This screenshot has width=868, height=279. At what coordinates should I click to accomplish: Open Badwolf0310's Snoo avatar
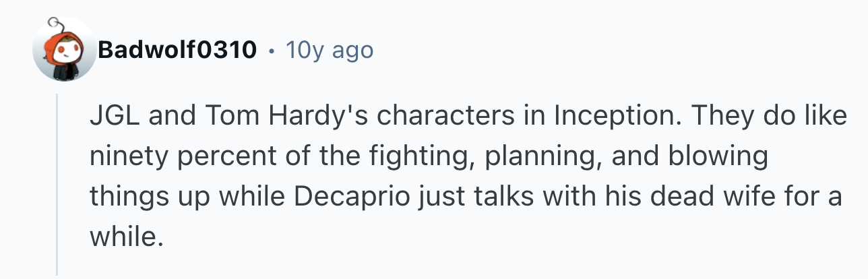pos(65,49)
